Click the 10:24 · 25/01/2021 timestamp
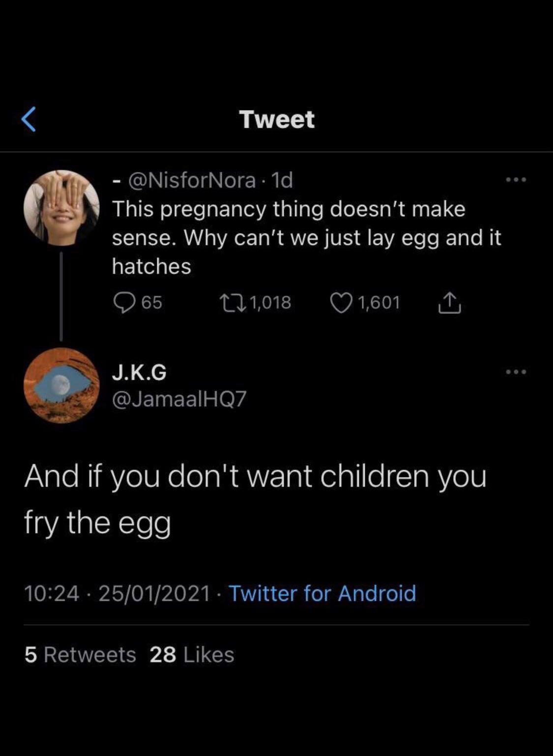The height and width of the screenshot is (756, 553). click(x=117, y=593)
